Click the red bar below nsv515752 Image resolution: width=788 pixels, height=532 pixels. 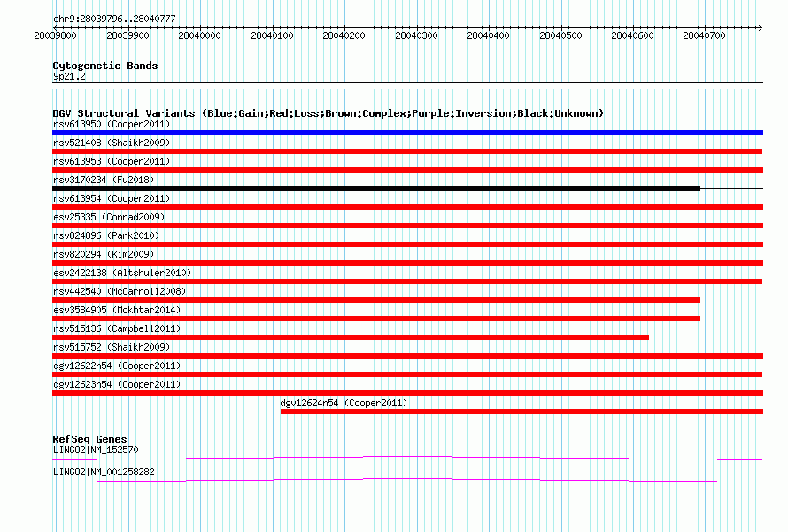(407, 356)
